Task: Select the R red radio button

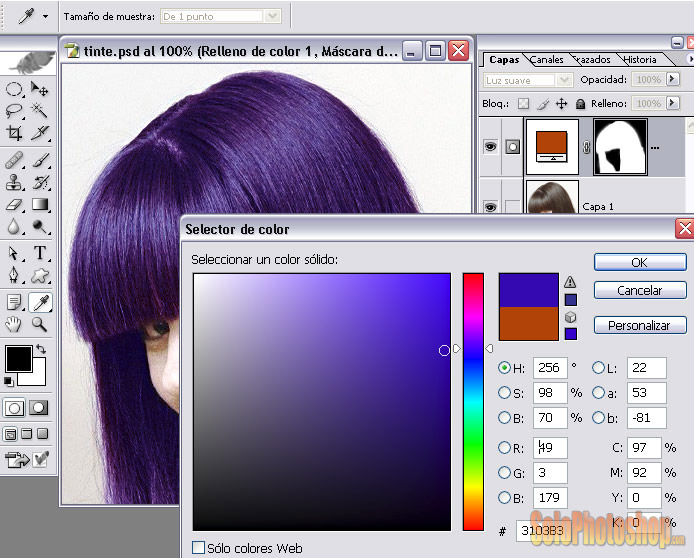Action: pyautogui.click(x=504, y=448)
